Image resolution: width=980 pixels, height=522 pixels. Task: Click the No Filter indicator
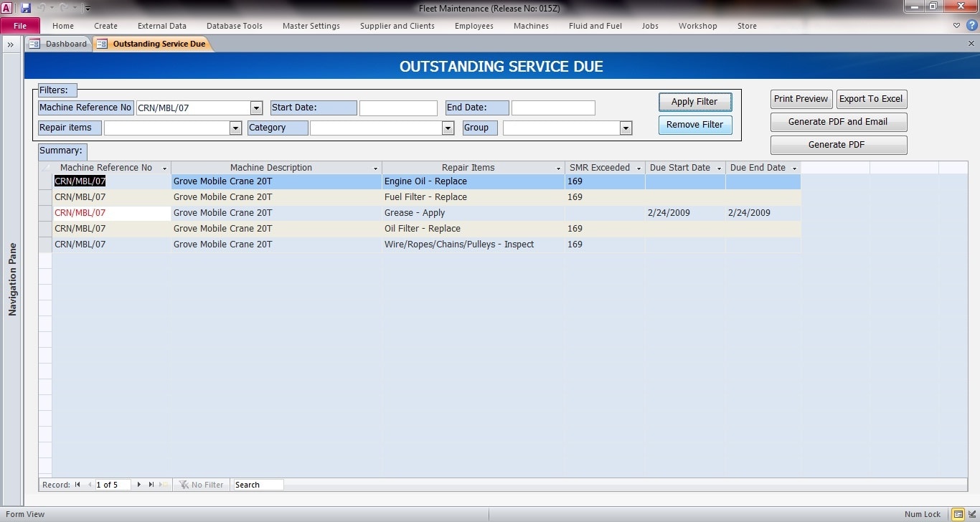click(x=202, y=485)
